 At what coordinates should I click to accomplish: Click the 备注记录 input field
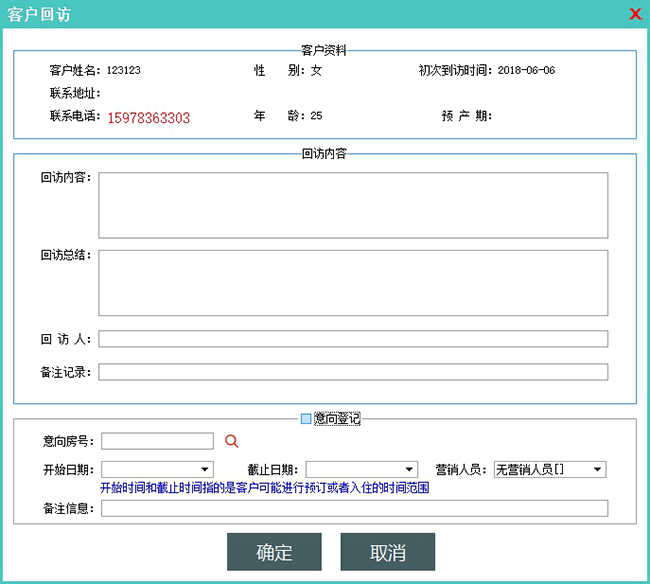point(352,372)
